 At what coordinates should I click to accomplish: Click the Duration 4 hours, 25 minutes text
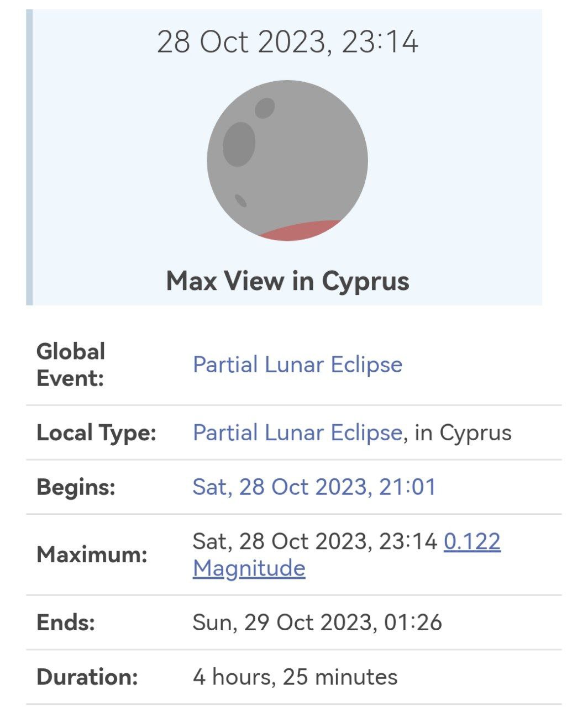[295, 677]
